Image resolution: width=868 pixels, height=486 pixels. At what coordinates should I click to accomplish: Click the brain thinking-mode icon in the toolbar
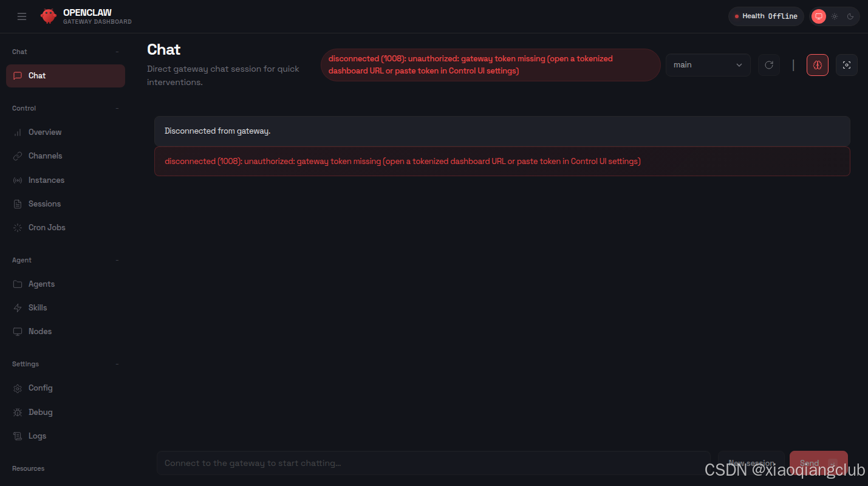pyautogui.click(x=818, y=65)
